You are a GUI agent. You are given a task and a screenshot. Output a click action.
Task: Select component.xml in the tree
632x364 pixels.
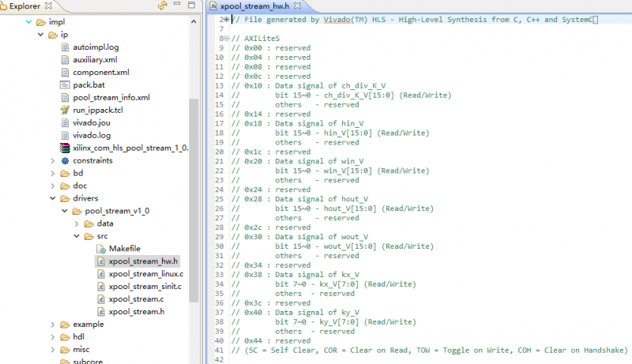101,73
